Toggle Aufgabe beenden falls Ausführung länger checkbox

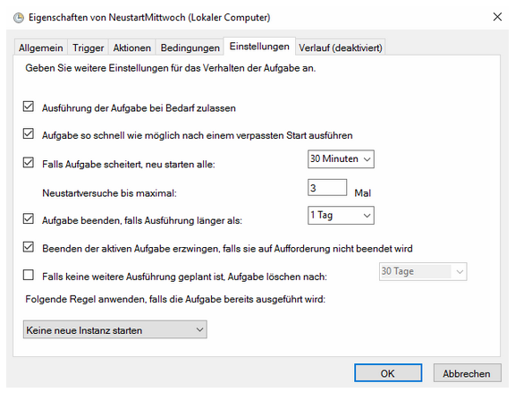coord(29,218)
